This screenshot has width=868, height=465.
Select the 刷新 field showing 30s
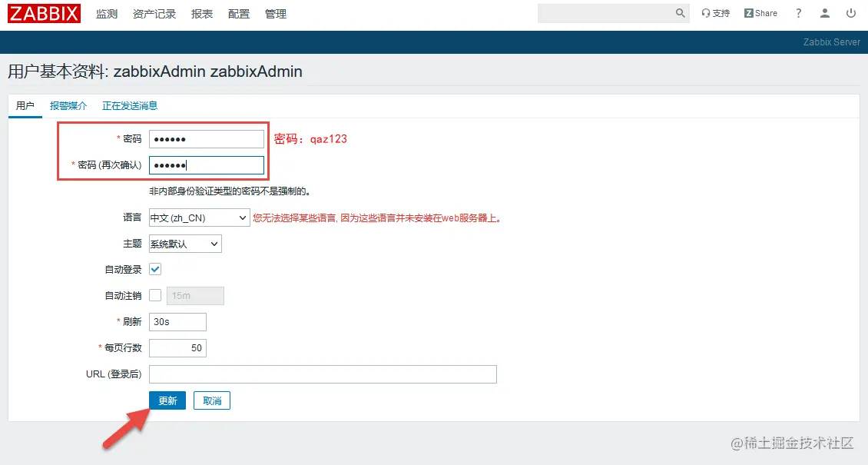(x=177, y=321)
